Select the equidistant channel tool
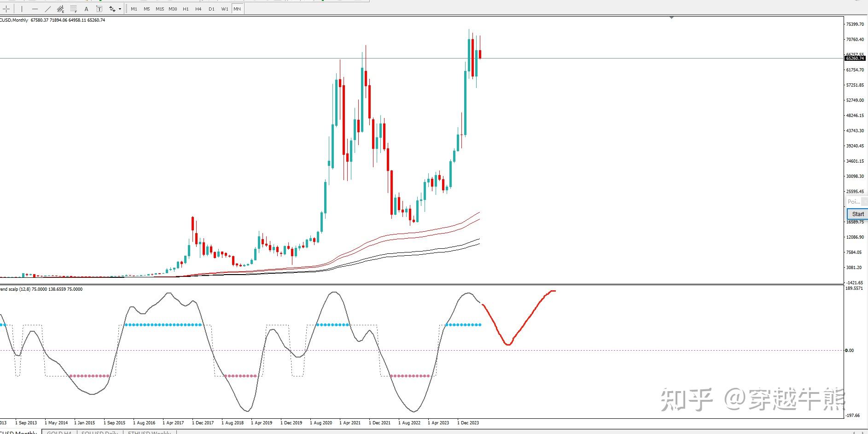The height and width of the screenshot is (434, 868). (61, 9)
